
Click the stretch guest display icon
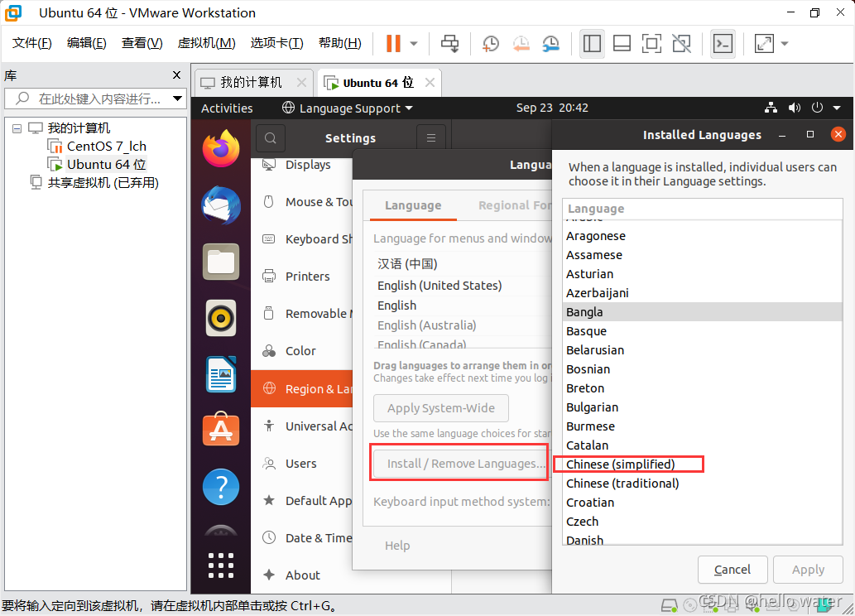tap(764, 44)
